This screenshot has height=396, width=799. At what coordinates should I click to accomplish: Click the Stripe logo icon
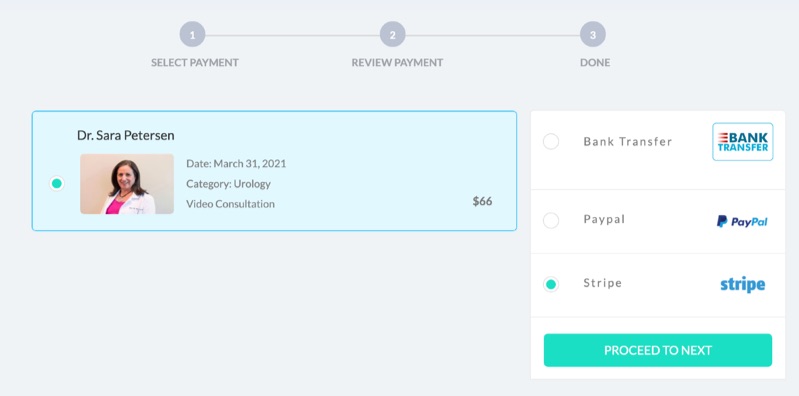(x=742, y=284)
